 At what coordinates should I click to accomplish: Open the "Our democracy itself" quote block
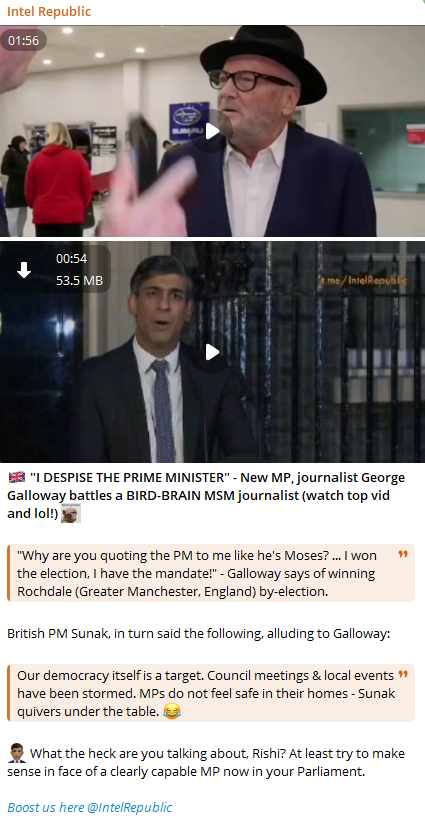coord(211,693)
